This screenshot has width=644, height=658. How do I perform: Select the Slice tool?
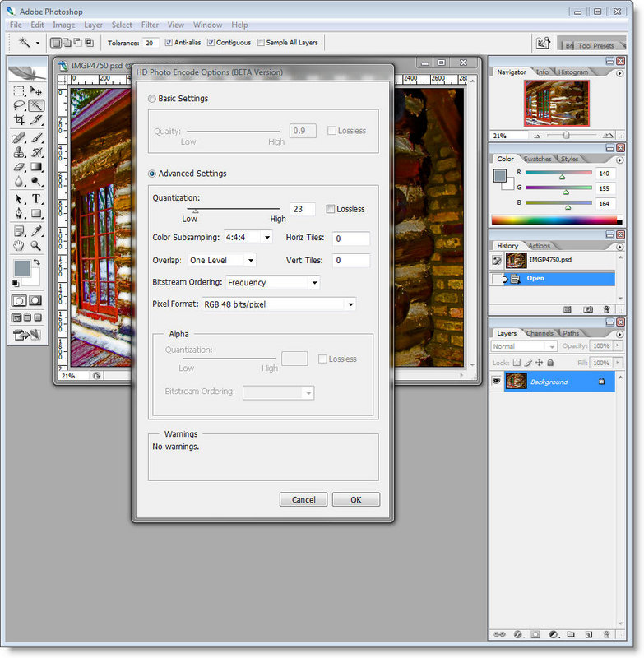point(36,120)
